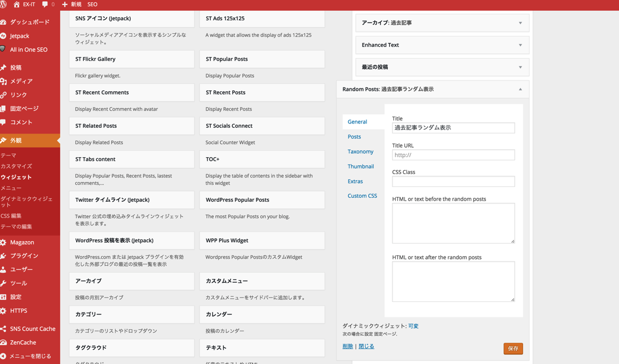Switch to the Thumbnail tab
619x364 pixels.
361,166
